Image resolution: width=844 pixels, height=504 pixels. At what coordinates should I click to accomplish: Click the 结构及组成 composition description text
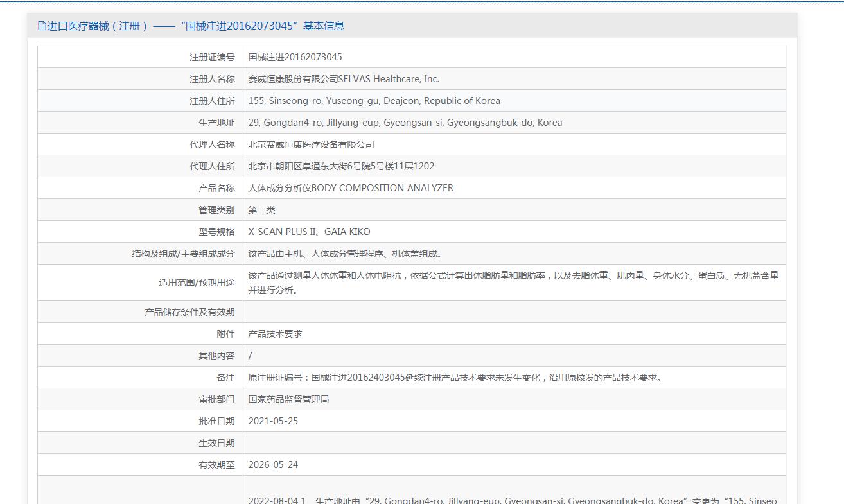tap(346, 254)
